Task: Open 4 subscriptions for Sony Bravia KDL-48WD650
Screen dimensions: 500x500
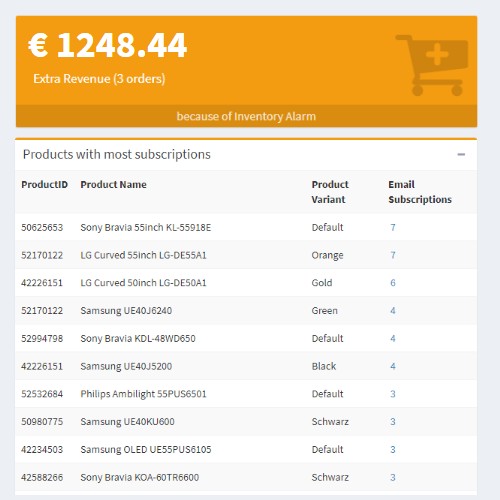Action: [x=393, y=338]
